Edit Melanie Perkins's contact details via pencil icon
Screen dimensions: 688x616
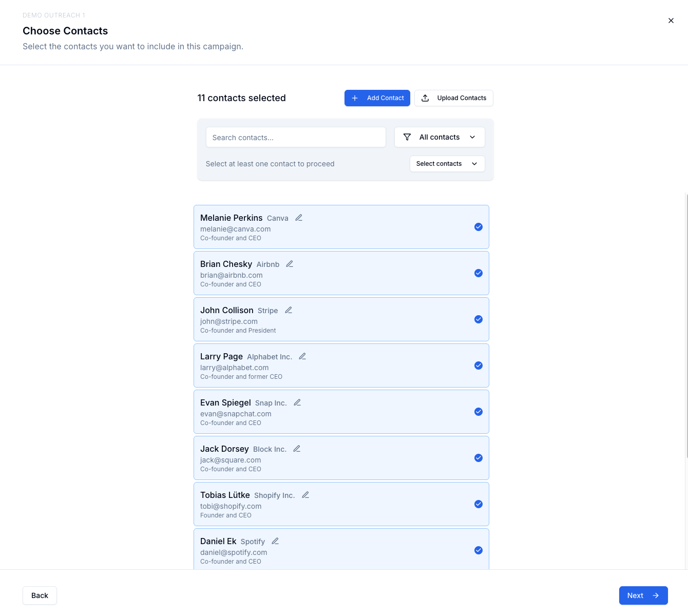click(299, 218)
